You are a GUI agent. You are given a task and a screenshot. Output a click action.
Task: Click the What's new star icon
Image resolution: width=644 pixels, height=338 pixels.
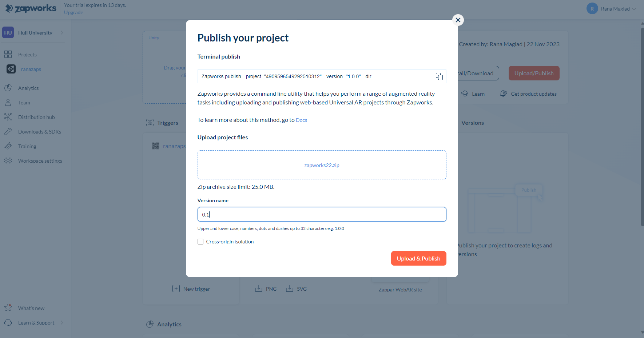pos(8,308)
